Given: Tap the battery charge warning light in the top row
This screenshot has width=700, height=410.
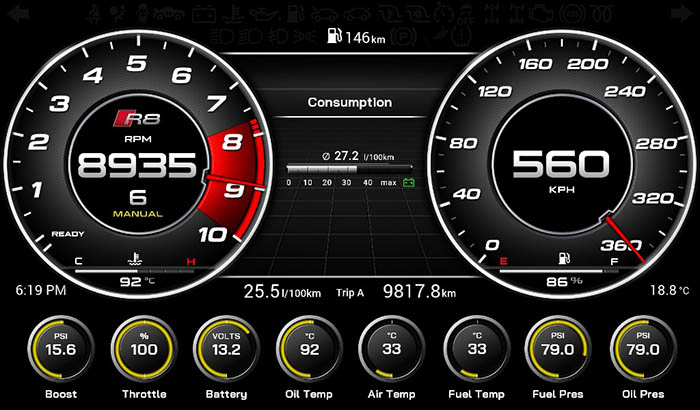Looking at the screenshot, I should click(204, 14).
